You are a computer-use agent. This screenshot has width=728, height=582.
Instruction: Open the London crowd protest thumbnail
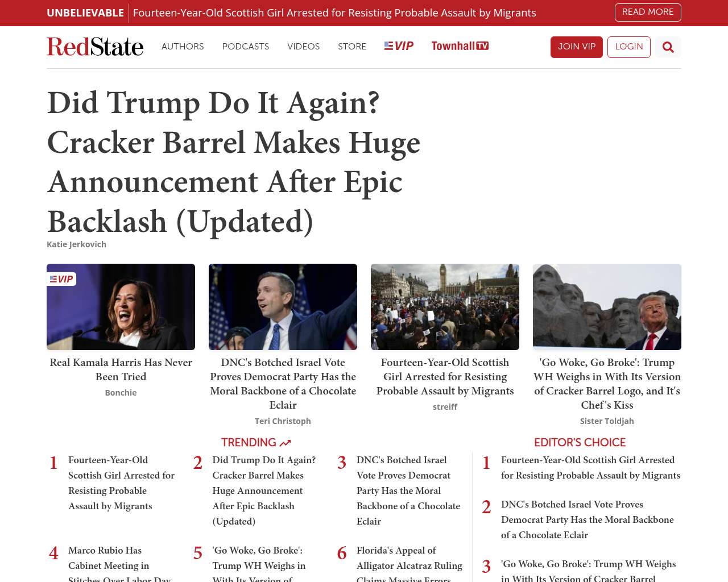(445, 307)
